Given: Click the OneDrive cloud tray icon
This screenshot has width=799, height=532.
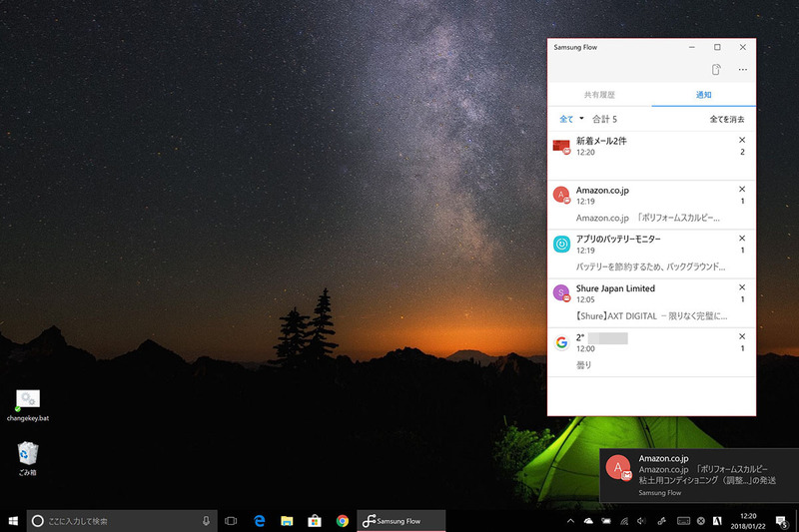Looking at the screenshot, I should tap(588, 521).
